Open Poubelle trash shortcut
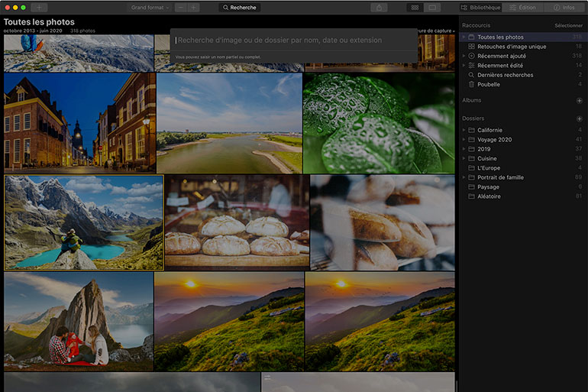This screenshot has height=392, width=588. [489, 84]
